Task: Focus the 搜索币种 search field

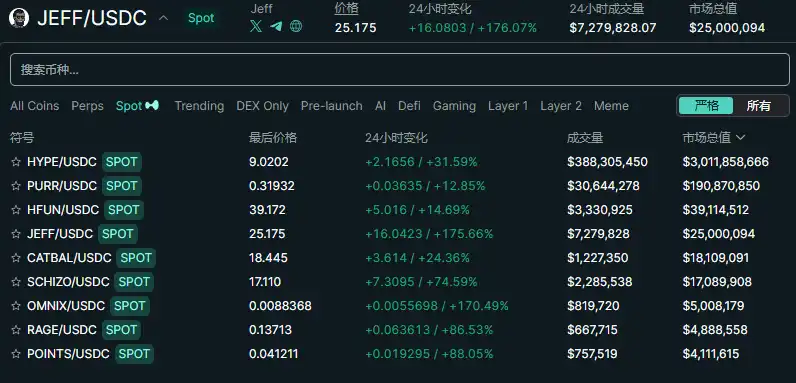Action: click(x=400, y=70)
